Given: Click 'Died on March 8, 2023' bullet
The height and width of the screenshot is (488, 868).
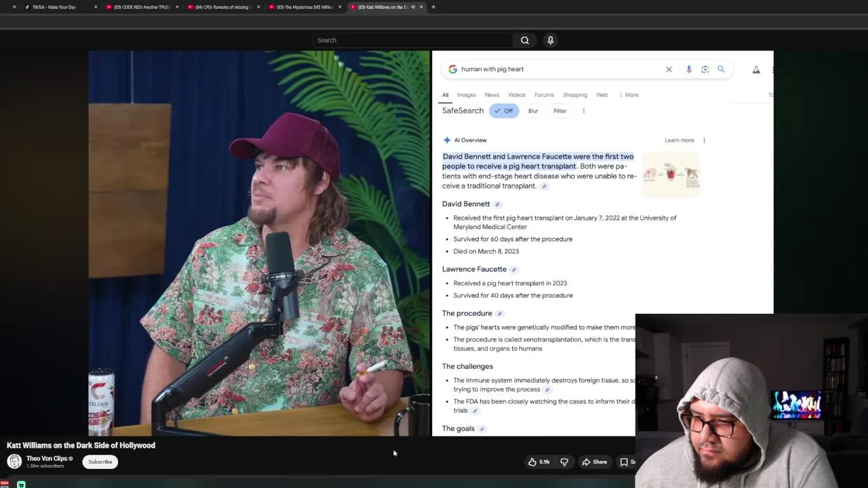Looking at the screenshot, I should point(486,251).
